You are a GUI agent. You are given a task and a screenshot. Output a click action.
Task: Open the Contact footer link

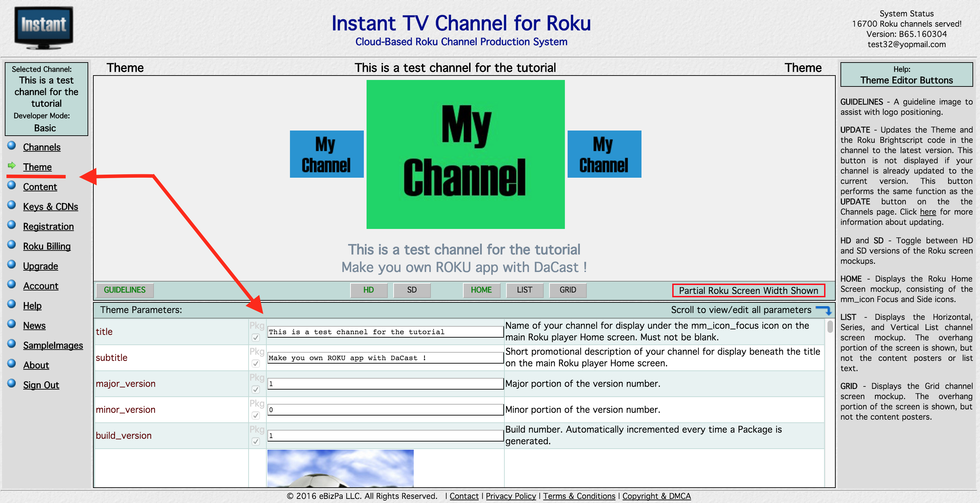[x=464, y=496]
